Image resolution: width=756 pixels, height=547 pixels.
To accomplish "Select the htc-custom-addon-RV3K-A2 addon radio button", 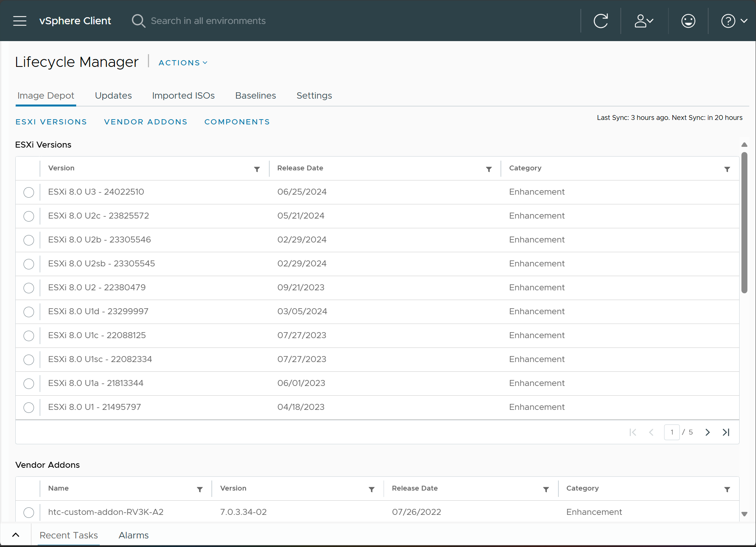I will 29,512.
